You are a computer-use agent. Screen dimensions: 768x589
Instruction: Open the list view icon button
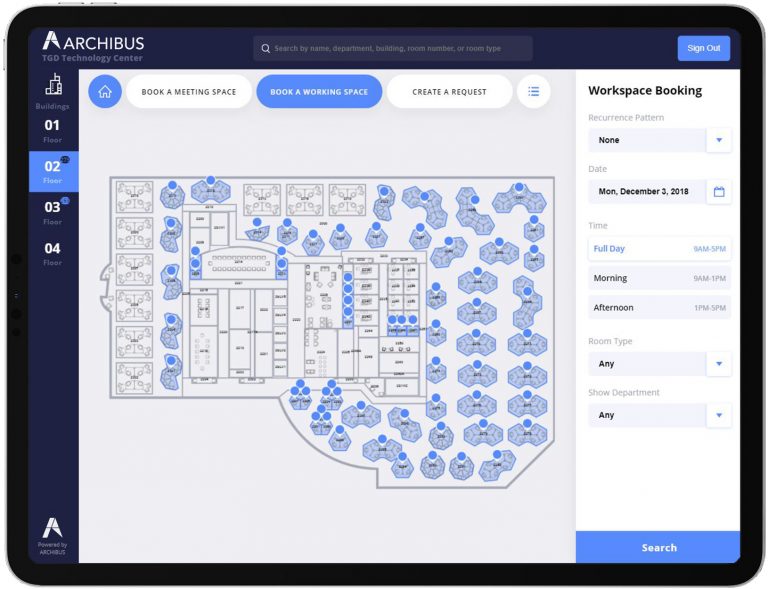click(x=533, y=92)
